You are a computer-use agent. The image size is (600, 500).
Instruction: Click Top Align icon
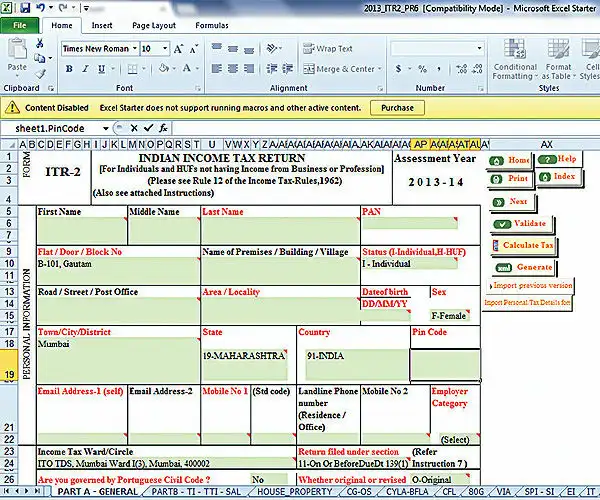[x=217, y=48]
